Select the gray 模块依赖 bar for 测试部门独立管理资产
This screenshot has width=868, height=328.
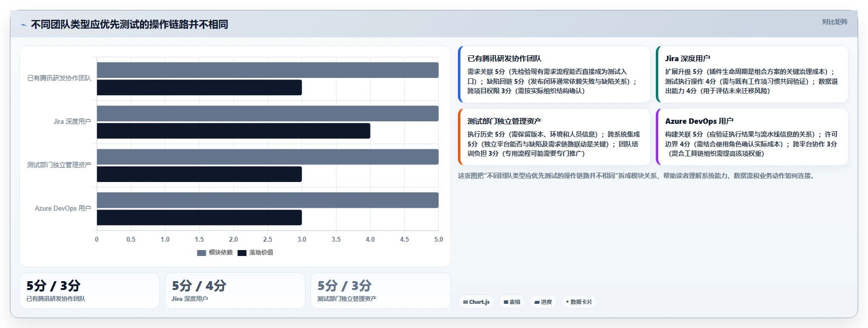point(267,157)
